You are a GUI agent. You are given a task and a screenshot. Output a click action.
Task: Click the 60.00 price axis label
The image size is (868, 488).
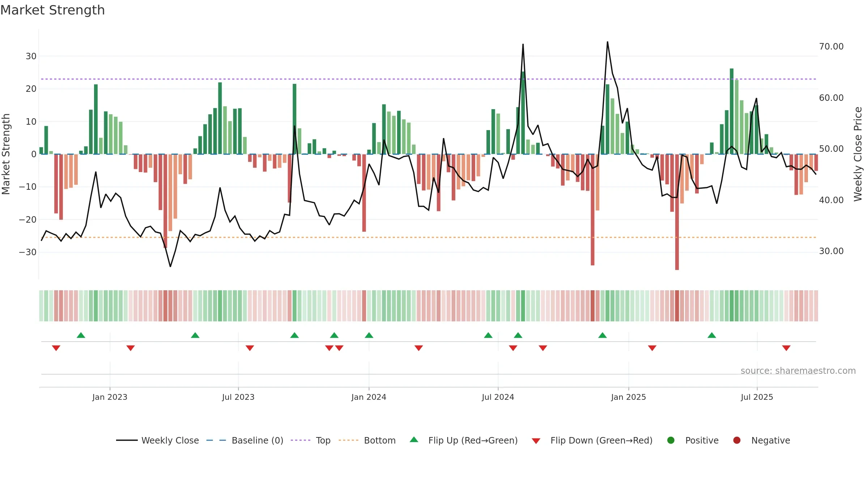(x=831, y=98)
